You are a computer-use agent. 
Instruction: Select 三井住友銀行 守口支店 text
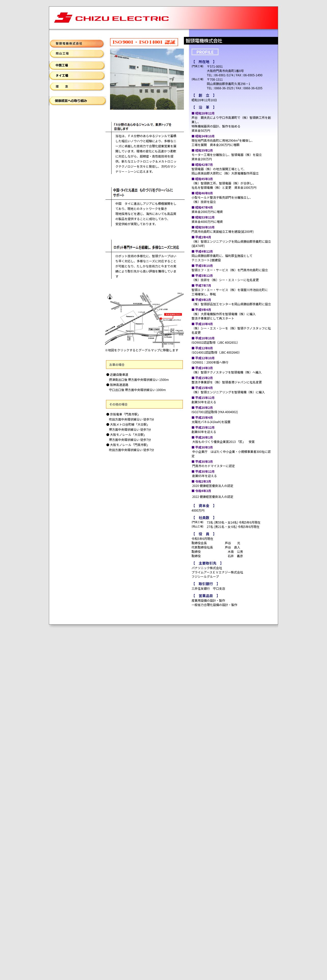pos(208,588)
